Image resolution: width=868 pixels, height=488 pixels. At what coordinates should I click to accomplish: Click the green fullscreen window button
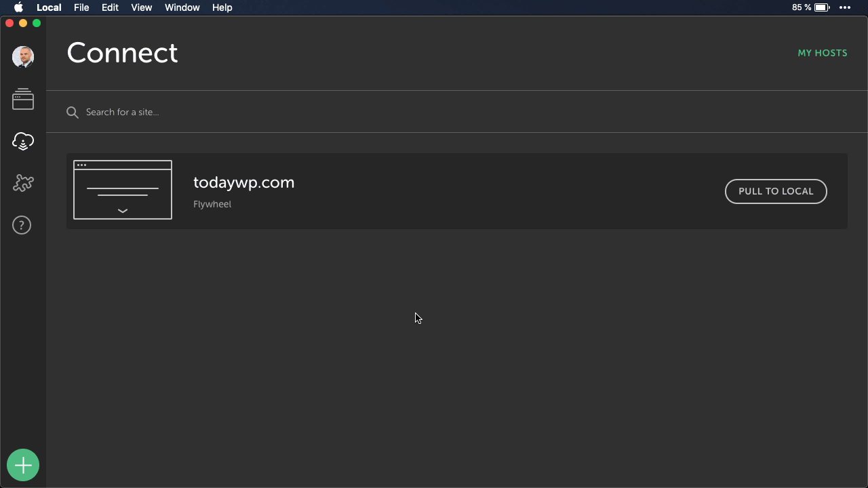click(x=37, y=23)
